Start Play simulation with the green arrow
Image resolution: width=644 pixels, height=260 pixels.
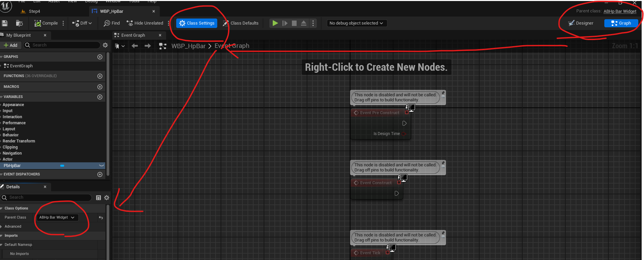tap(275, 23)
